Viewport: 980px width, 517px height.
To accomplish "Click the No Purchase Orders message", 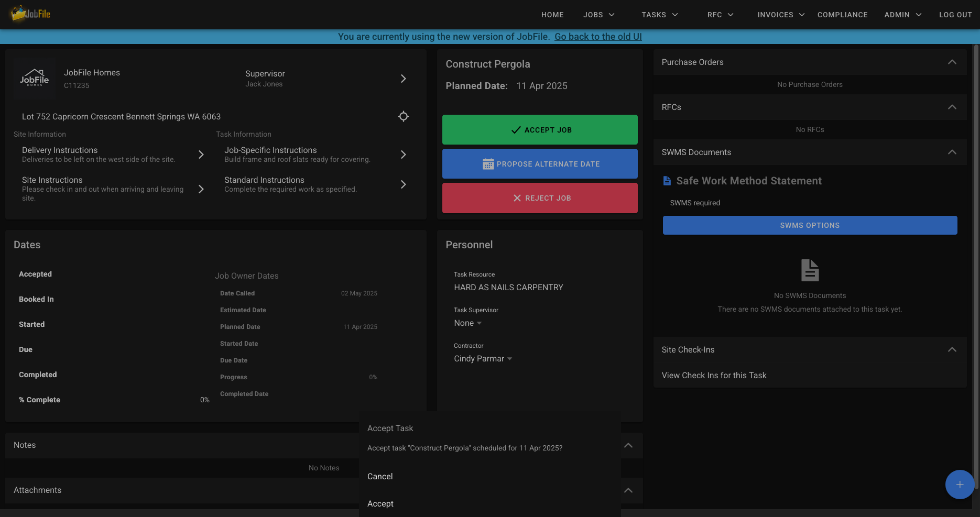I will pos(810,84).
